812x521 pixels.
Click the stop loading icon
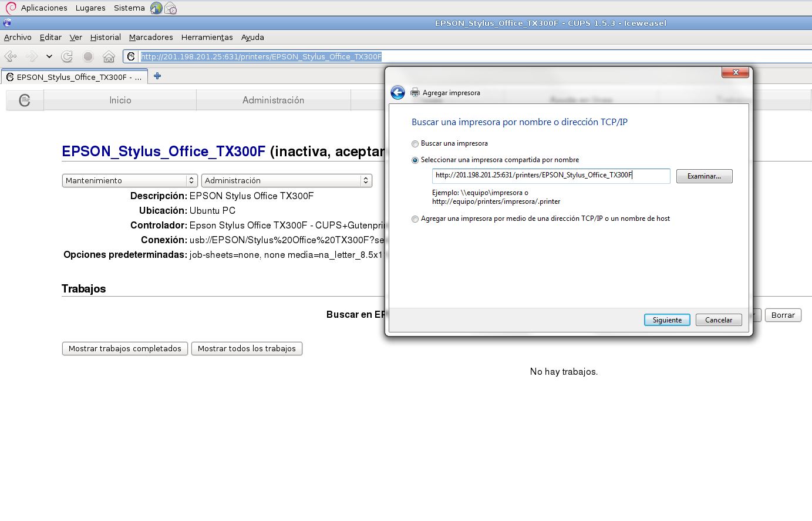tap(88, 56)
